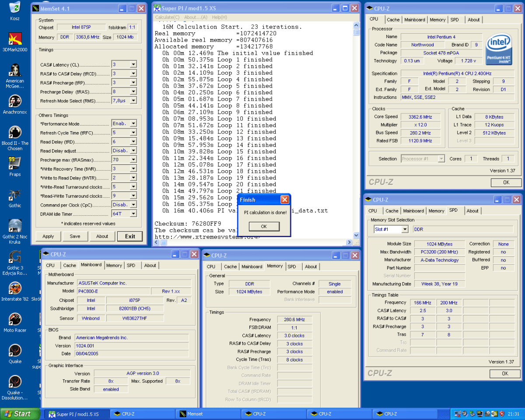Open the Precharge Delay (tRAS) dropdown
525x420 pixels.
pos(133,91)
